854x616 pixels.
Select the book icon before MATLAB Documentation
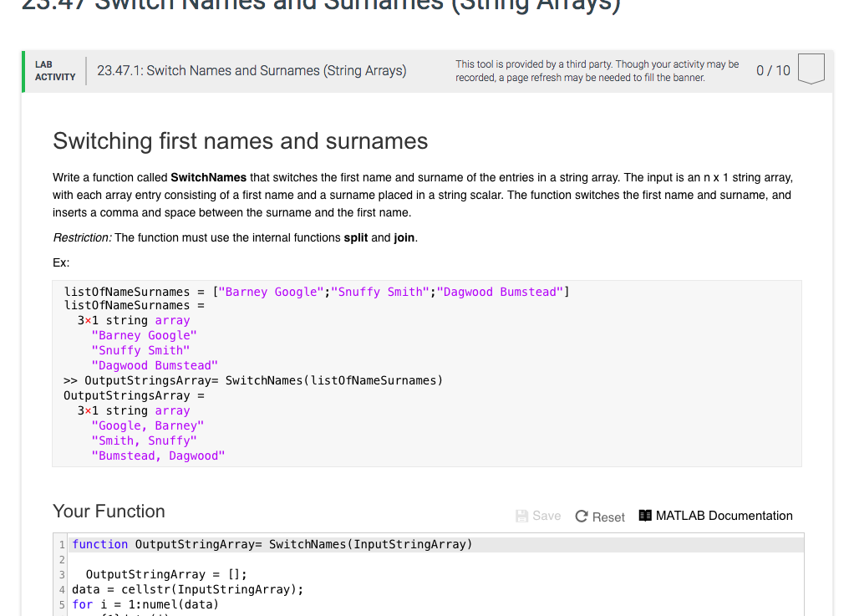point(645,515)
